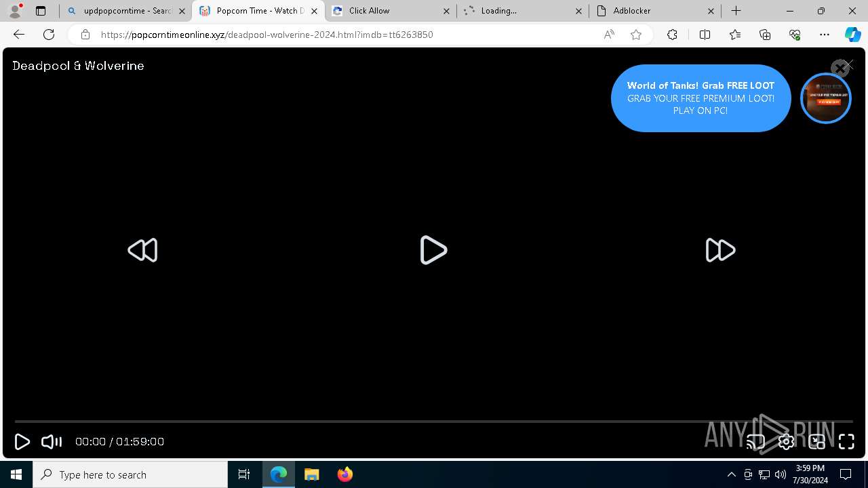Mute the player volume

pos(52,442)
